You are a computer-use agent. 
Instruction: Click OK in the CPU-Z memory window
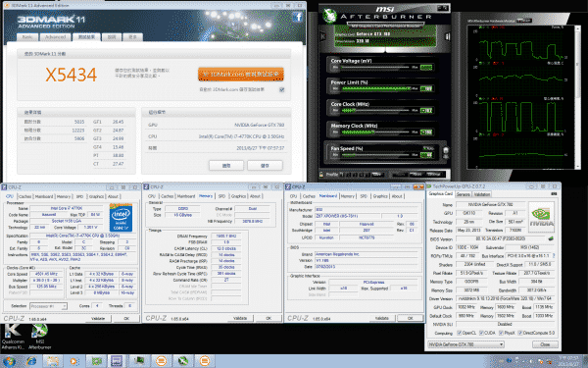(269, 318)
